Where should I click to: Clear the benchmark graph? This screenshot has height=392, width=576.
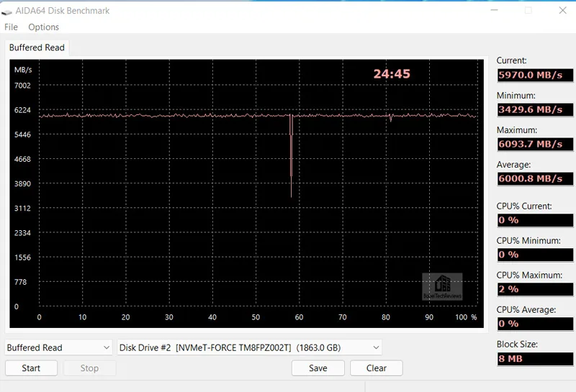point(377,368)
